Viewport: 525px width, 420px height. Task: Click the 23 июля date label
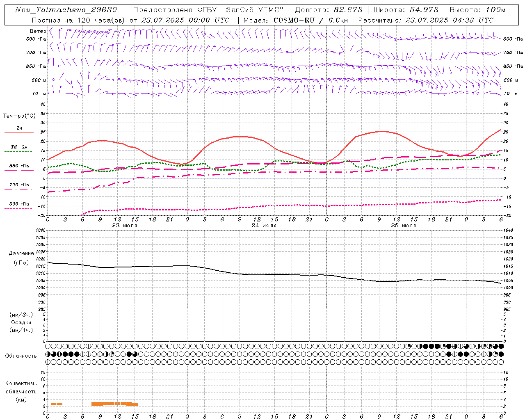tap(125, 226)
